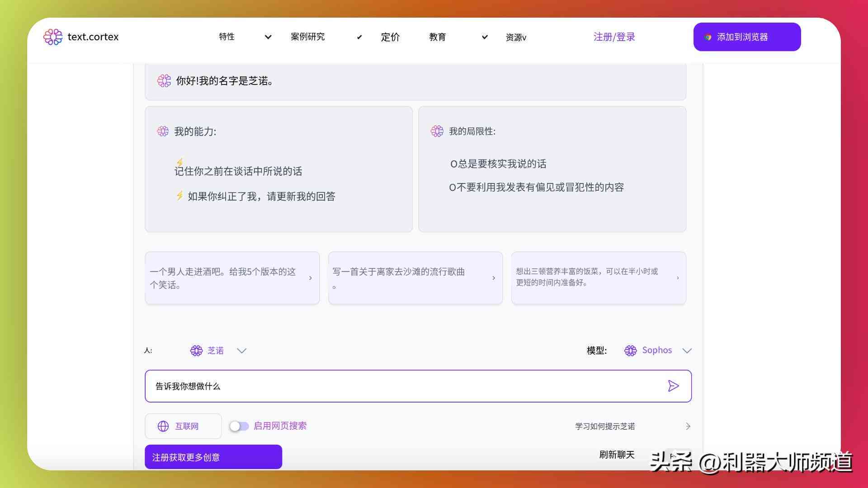868x488 pixels.
Task: Click the 芝诺 AI persona icon
Action: click(x=196, y=350)
